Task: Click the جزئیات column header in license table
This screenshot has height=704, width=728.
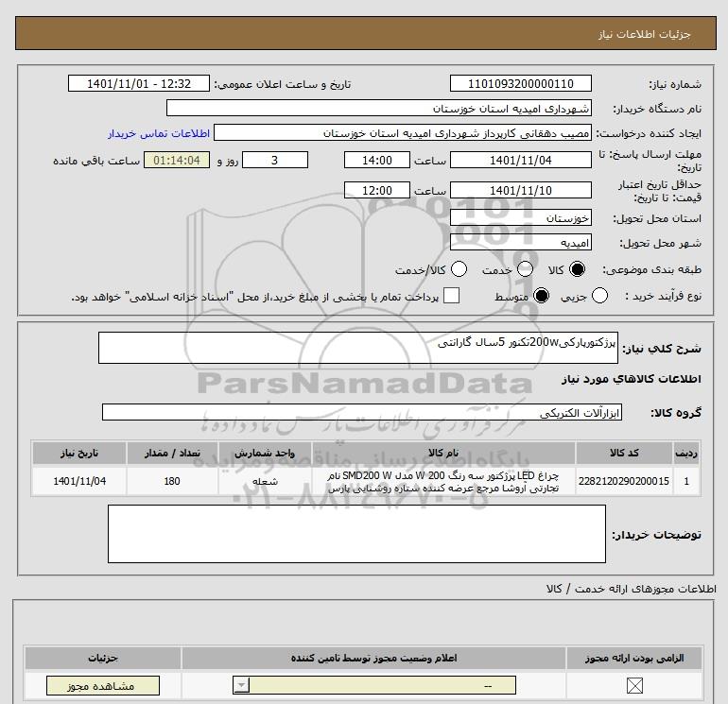Action: pyautogui.click(x=103, y=658)
